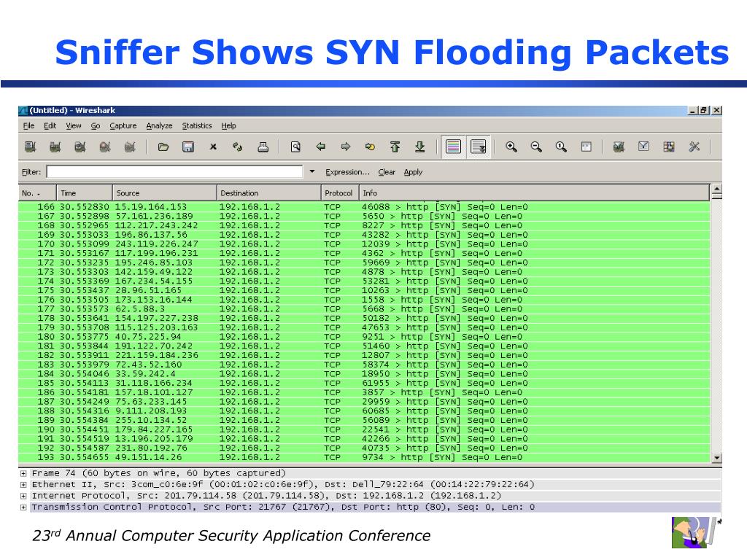This screenshot has width=747, height=560.
Task: Expand the Frame 74 tree node
Action: pyautogui.click(x=23, y=474)
